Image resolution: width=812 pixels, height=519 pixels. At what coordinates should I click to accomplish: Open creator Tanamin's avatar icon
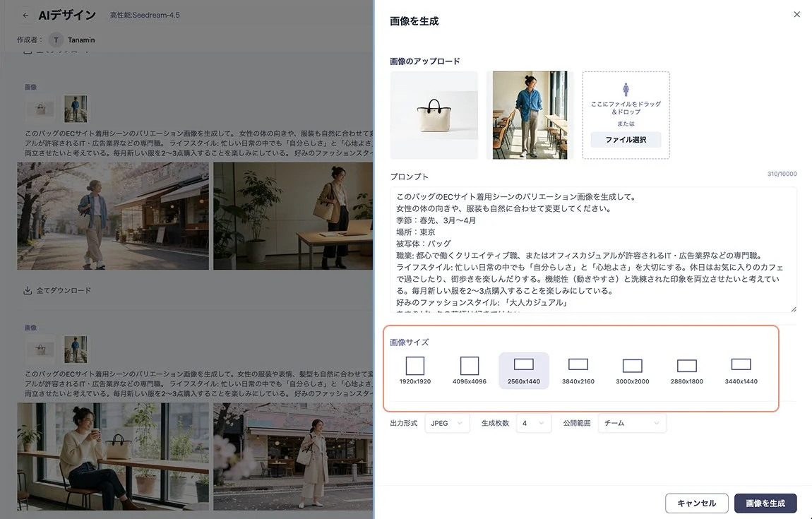[55, 40]
